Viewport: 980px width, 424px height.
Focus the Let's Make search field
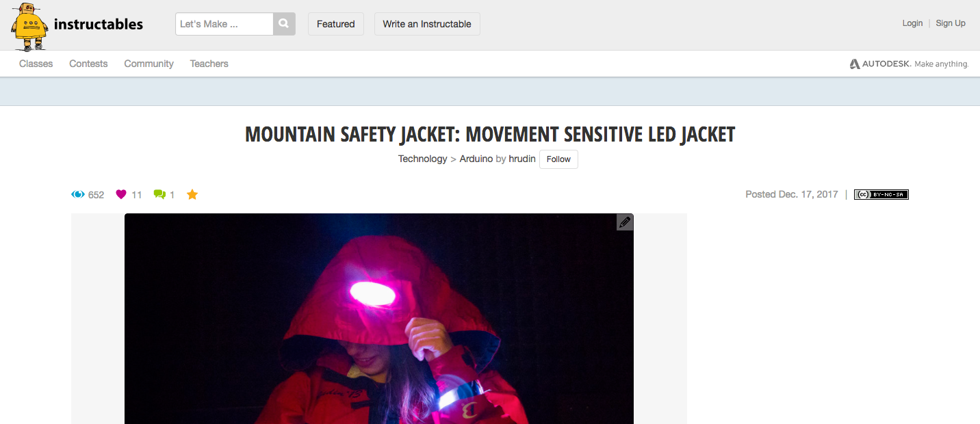coord(224,24)
